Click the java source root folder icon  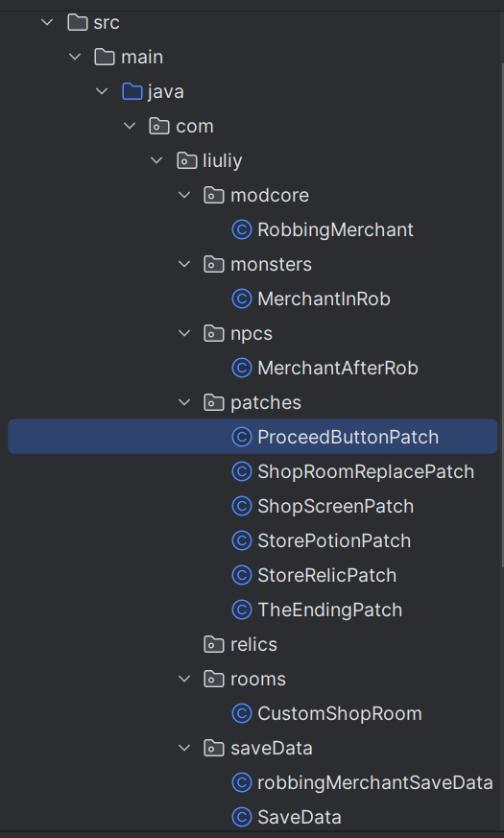[132, 91]
